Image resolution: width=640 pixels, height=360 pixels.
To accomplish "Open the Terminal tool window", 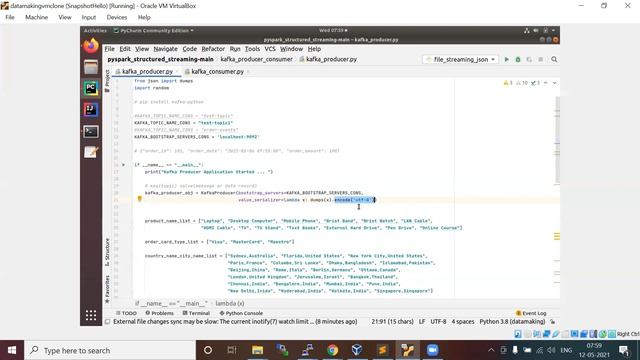I will click(x=196, y=313).
